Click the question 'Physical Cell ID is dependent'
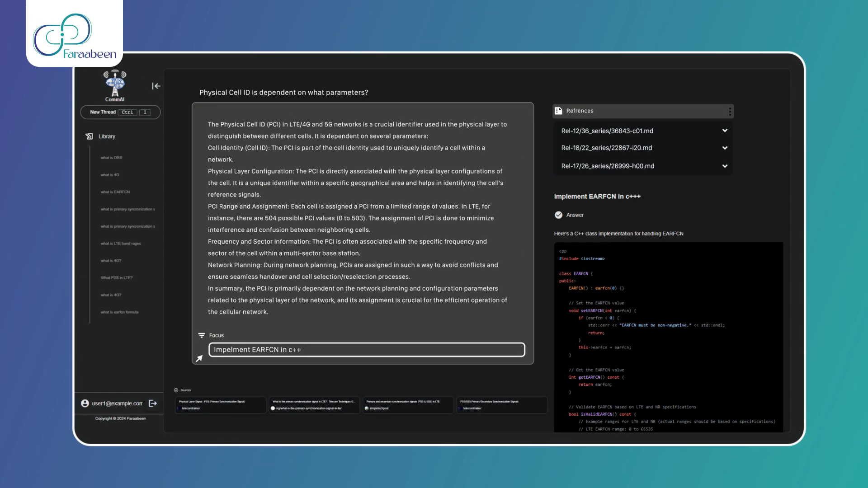 click(283, 93)
